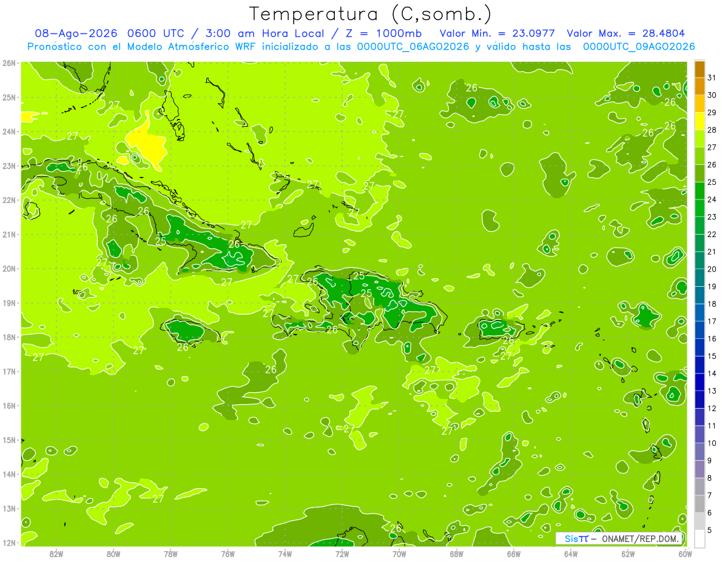Click the color scale label "24"
The height and width of the screenshot is (562, 728).
pos(712,199)
